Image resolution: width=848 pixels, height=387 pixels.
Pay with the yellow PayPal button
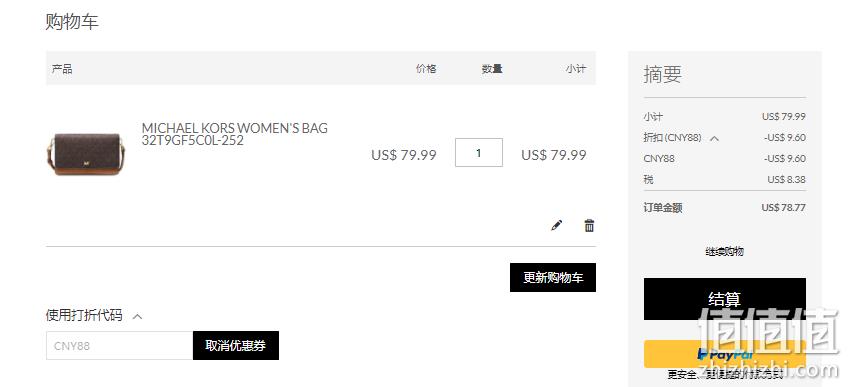coord(725,354)
